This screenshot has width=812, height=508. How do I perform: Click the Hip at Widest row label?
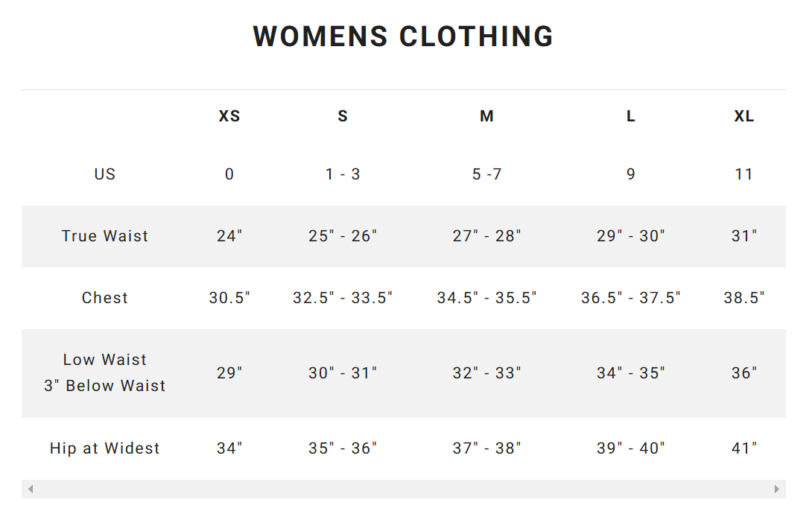coord(104,448)
